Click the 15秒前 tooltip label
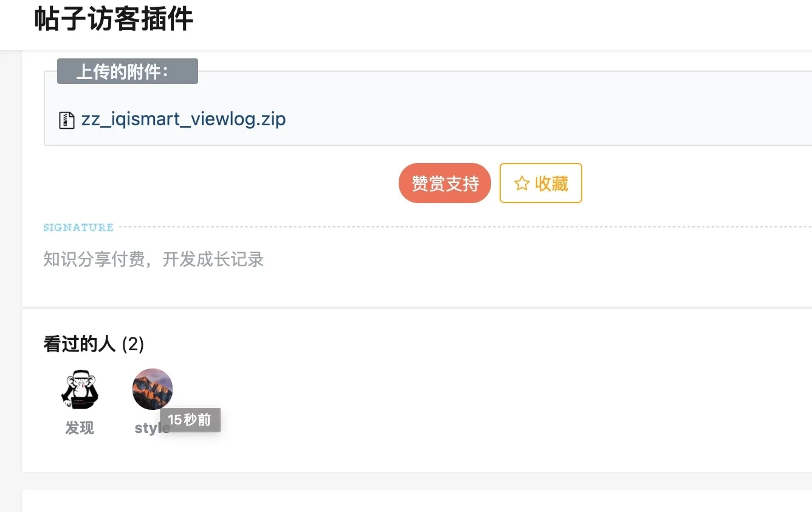The image size is (812, 512). point(190,420)
